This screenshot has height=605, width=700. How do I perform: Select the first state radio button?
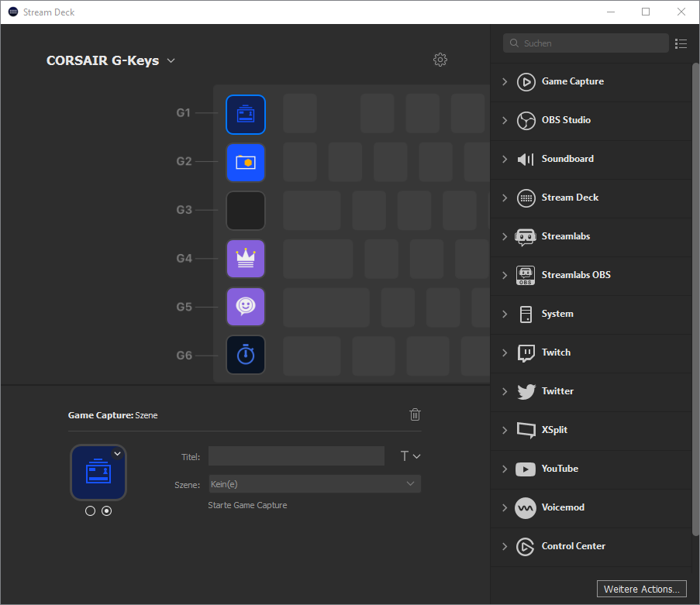90,511
